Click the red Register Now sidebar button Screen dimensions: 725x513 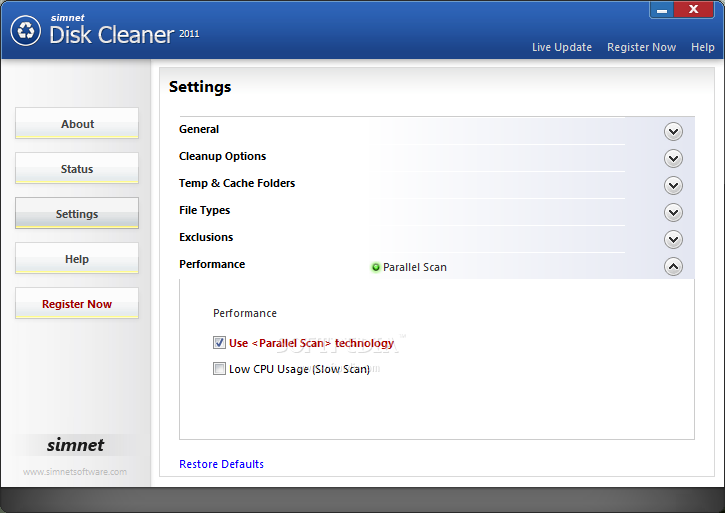(77, 303)
